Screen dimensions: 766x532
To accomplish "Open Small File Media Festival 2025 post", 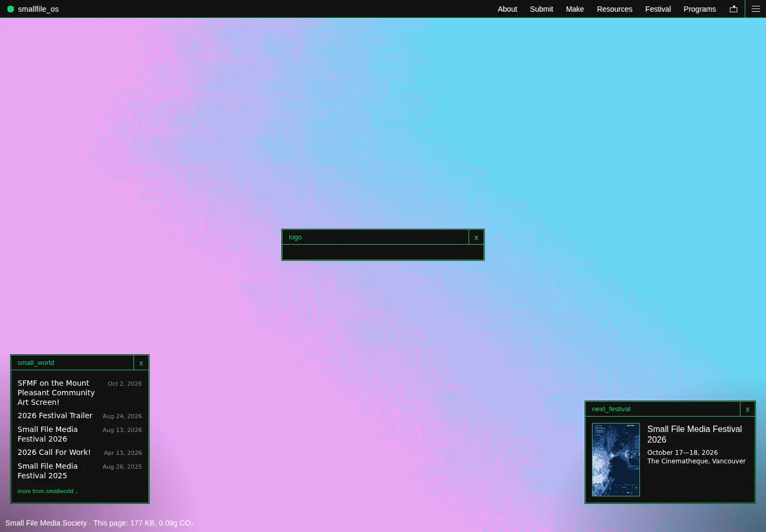I will pos(47,471).
